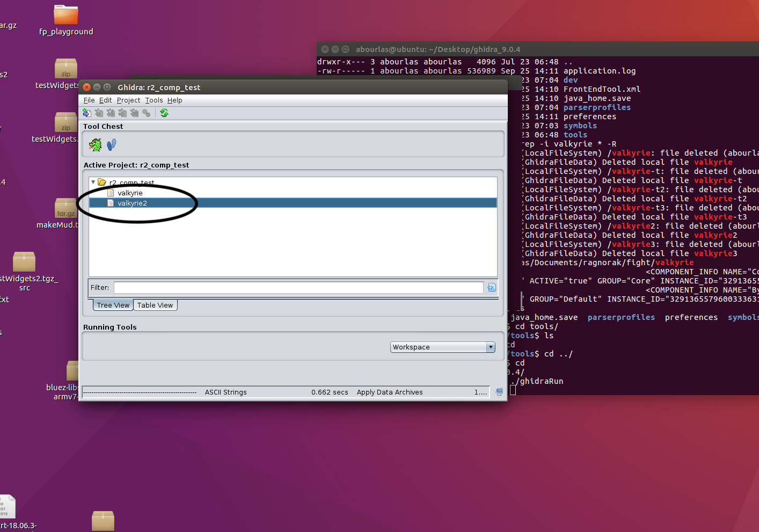The image size is (759, 532).
Task: Select the Tree View tab
Action: [112, 305]
